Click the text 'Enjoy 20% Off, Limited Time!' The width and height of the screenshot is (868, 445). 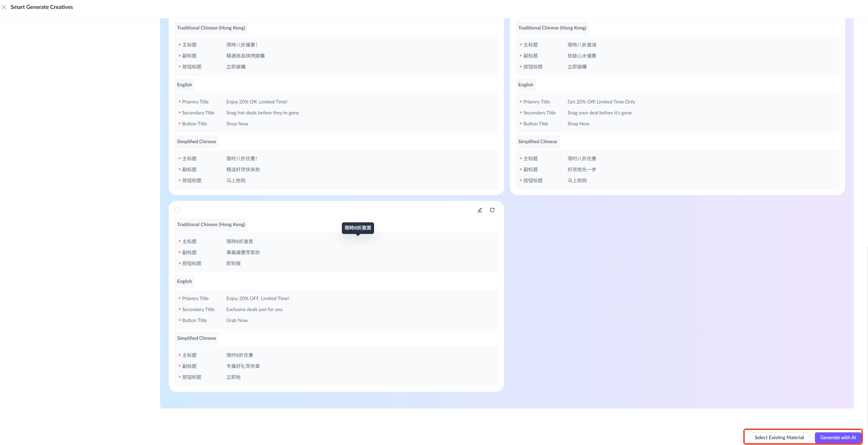point(257,102)
